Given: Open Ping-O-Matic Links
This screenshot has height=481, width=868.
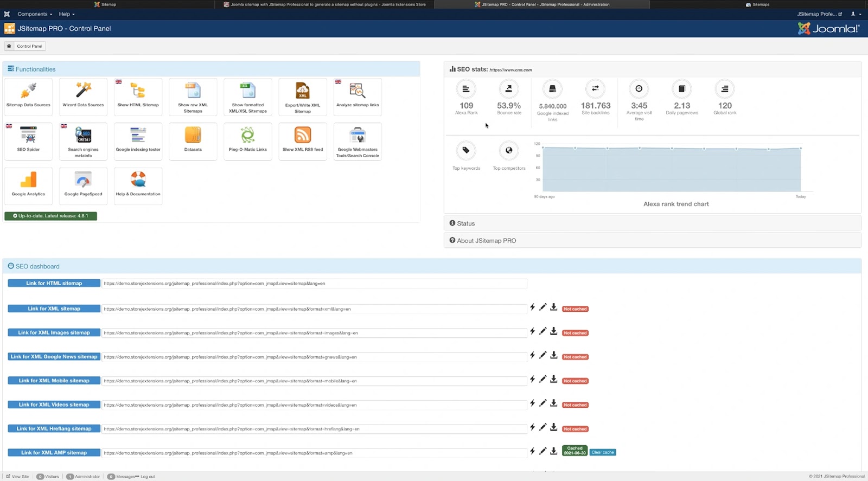Looking at the screenshot, I should (x=247, y=140).
